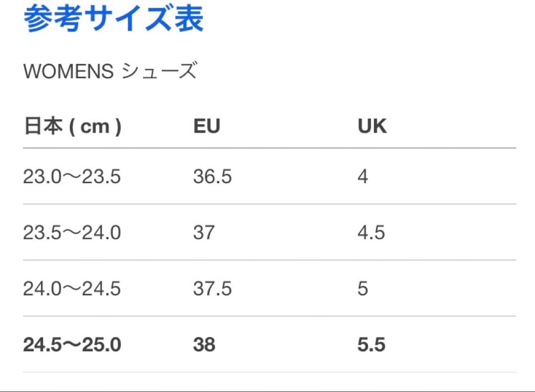Click the UK size 4 cell
The width and height of the screenshot is (535, 392).
click(x=363, y=177)
